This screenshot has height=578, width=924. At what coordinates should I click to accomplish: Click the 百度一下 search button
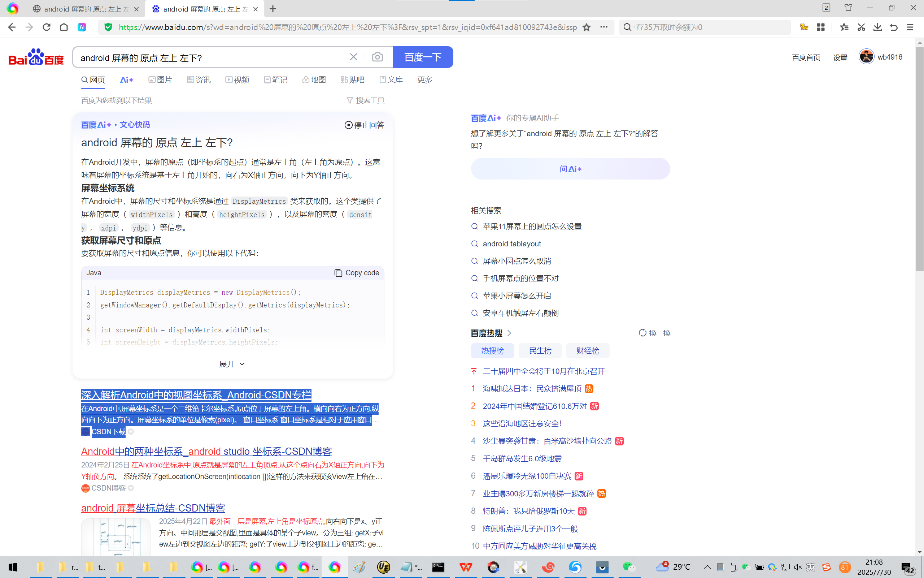pos(423,57)
